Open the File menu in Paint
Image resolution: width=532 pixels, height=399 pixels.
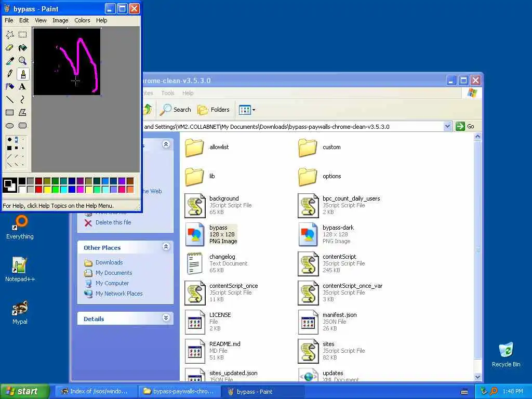coord(9,20)
